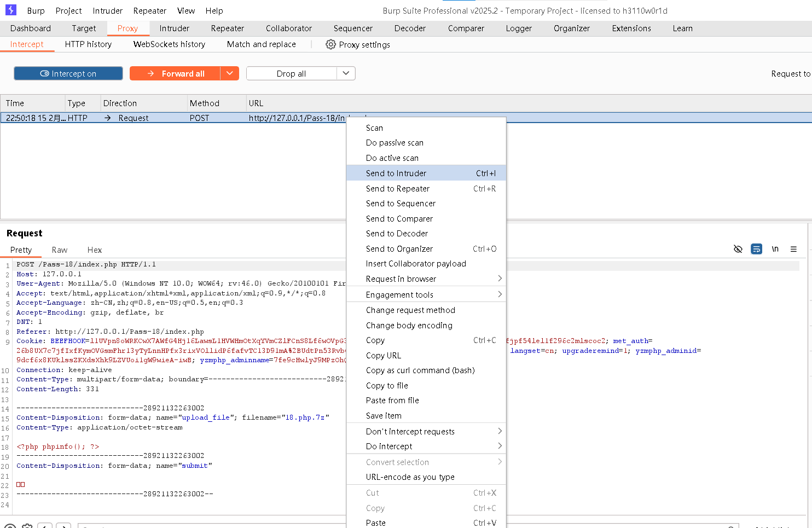Choose Change body encoding

tap(426, 326)
